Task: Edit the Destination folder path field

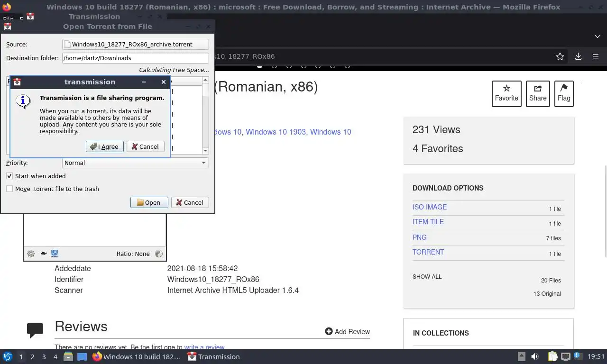Action: pyautogui.click(x=136, y=58)
